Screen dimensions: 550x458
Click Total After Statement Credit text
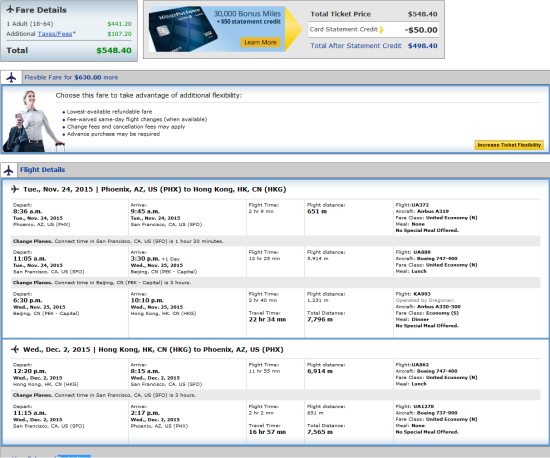356,46
